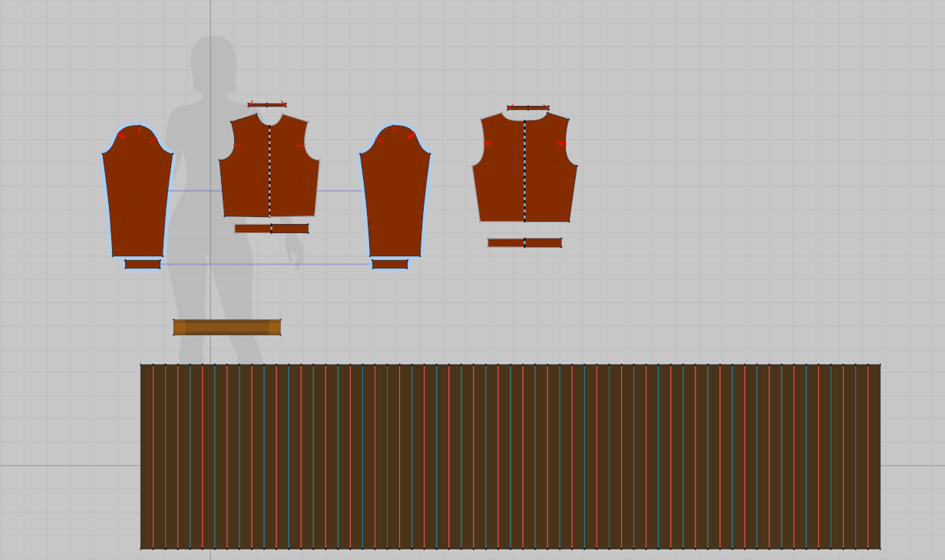The width and height of the screenshot is (945, 560).
Task: Select the back bodice hem band
Action: (x=524, y=242)
